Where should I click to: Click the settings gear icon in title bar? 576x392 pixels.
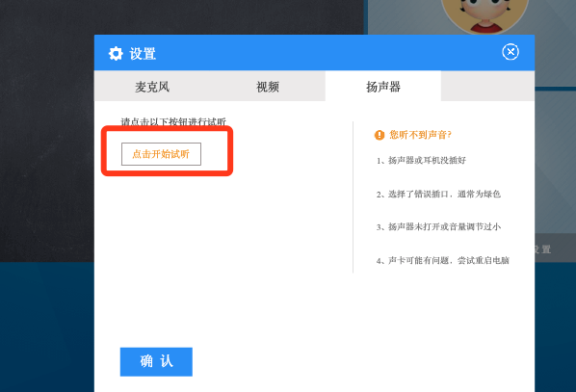[116, 54]
